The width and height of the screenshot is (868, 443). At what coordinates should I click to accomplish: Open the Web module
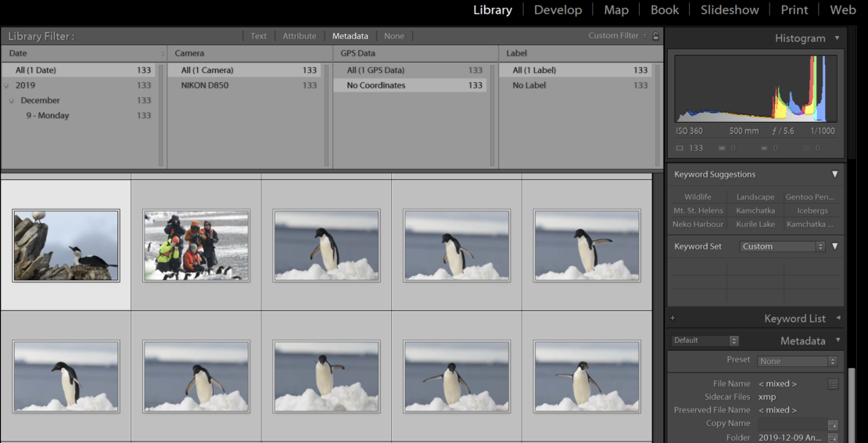843,10
